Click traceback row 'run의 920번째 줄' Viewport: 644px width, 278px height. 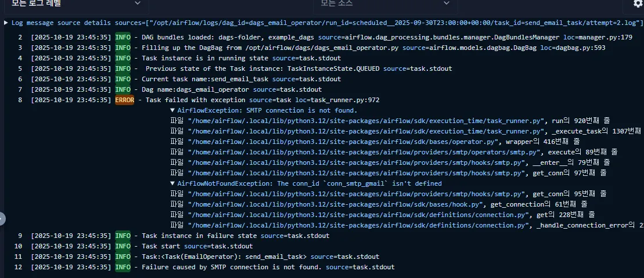(x=390, y=121)
